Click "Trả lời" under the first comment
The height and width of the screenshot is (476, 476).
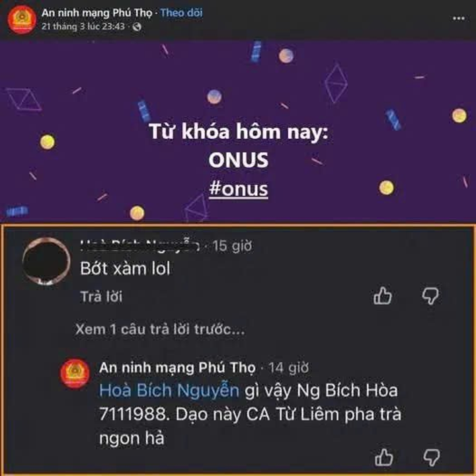[x=101, y=297]
